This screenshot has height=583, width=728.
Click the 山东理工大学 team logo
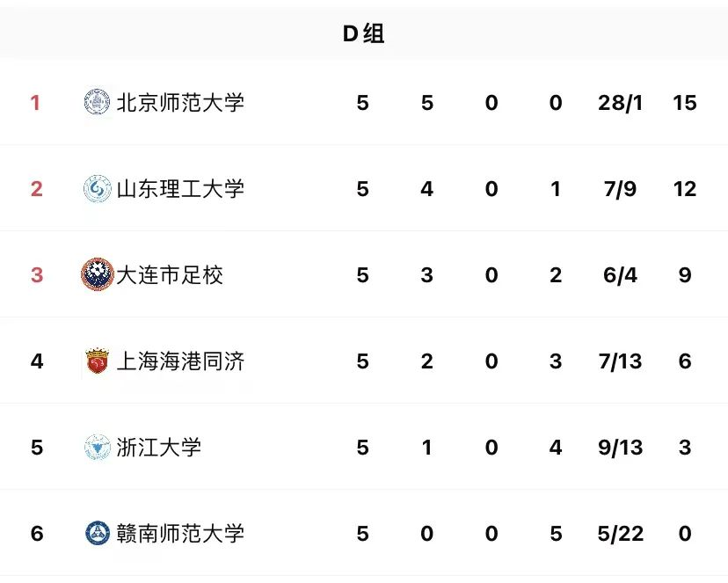point(98,189)
